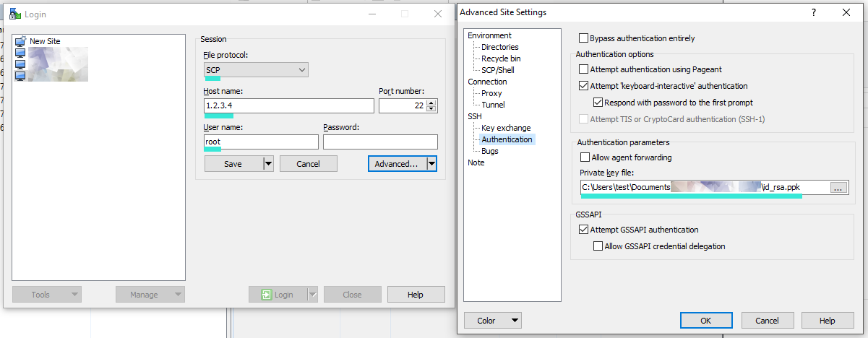
Task: Click the Host name field
Action: pyautogui.click(x=289, y=105)
